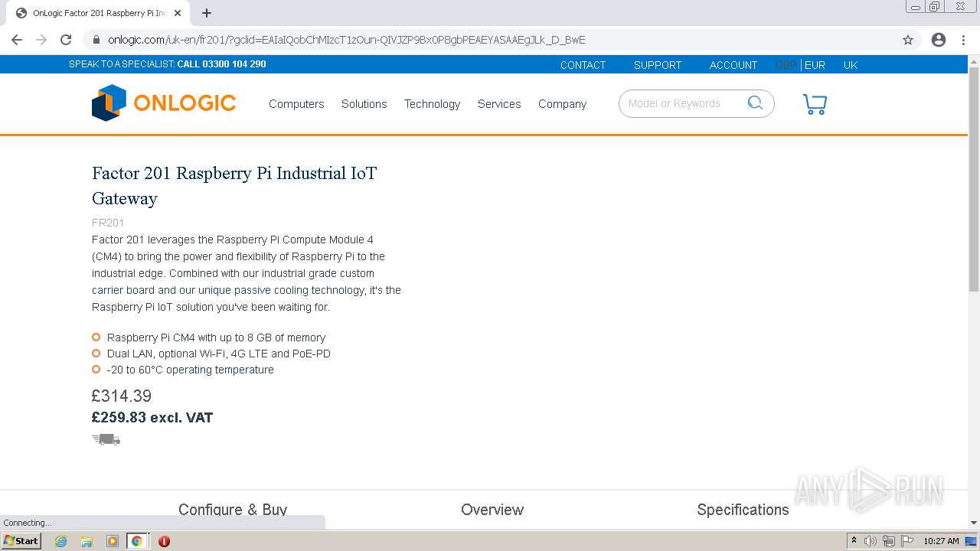The image size is (980, 551).
Task: Click -20 to 60°C operating temperature bullet
Action: pyautogui.click(x=190, y=370)
